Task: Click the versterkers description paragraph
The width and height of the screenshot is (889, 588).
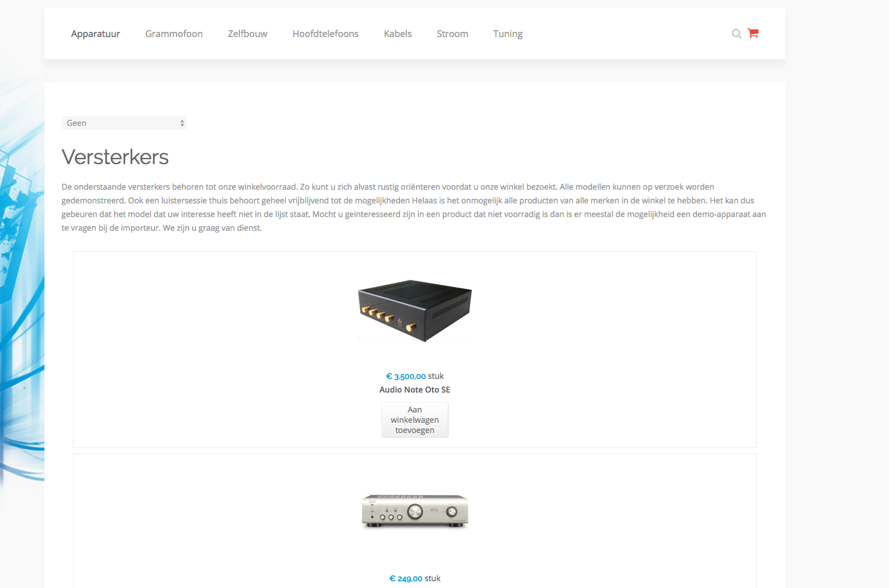Action: pyautogui.click(x=414, y=207)
